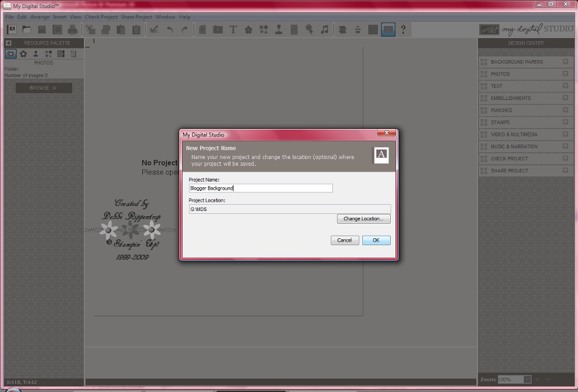Click the Copy icon in toolbar
Image resolution: width=578 pixels, height=392 pixels.
point(106,29)
